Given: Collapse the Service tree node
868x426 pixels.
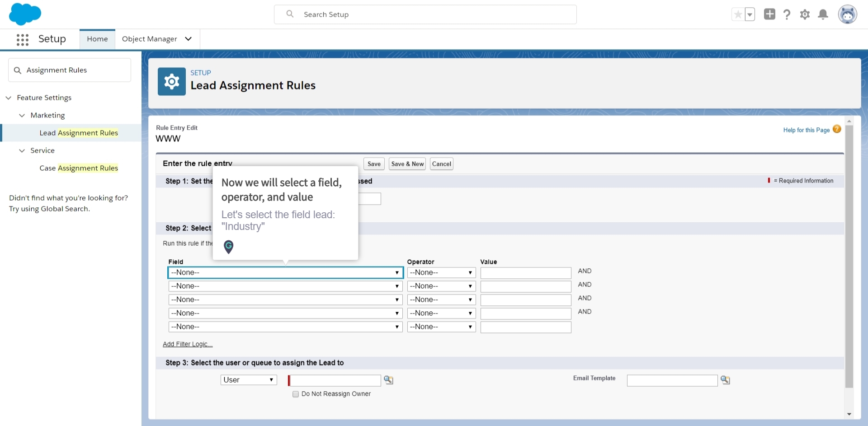Looking at the screenshot, I should (x=22, y=150).
